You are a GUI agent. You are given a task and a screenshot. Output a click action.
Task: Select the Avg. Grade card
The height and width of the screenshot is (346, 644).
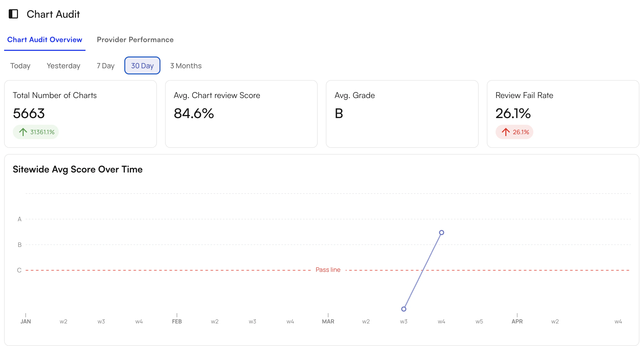402,114
